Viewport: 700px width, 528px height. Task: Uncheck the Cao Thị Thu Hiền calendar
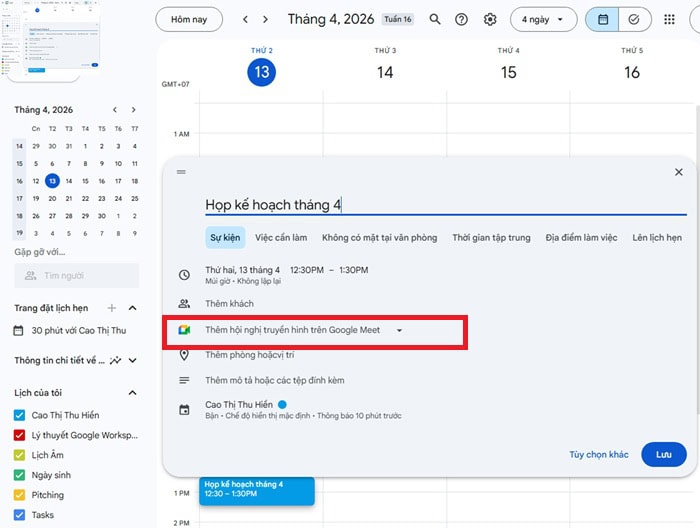20,415
